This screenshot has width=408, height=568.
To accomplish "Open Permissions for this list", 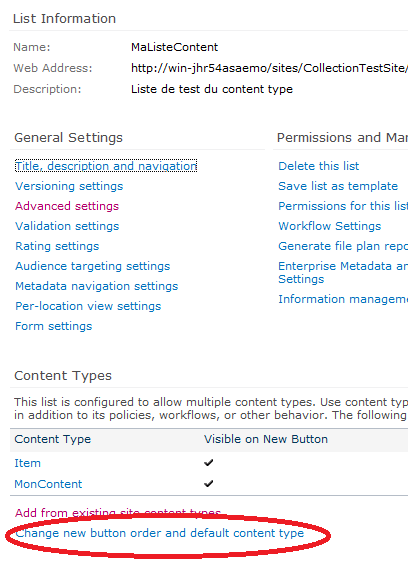I will click(343, 206).
